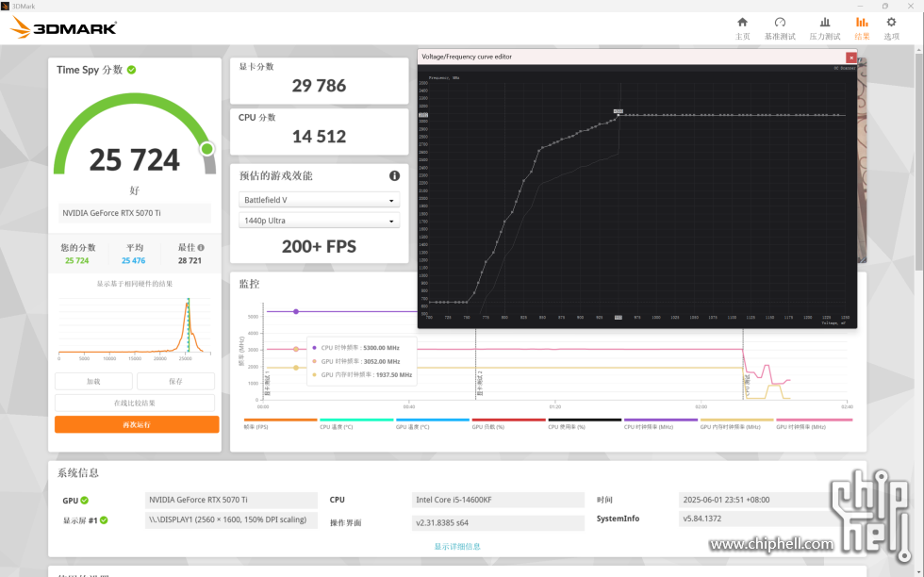Restore down the 3DMark window
Viewport: 924px width, 577px height.
pos(885,6)
